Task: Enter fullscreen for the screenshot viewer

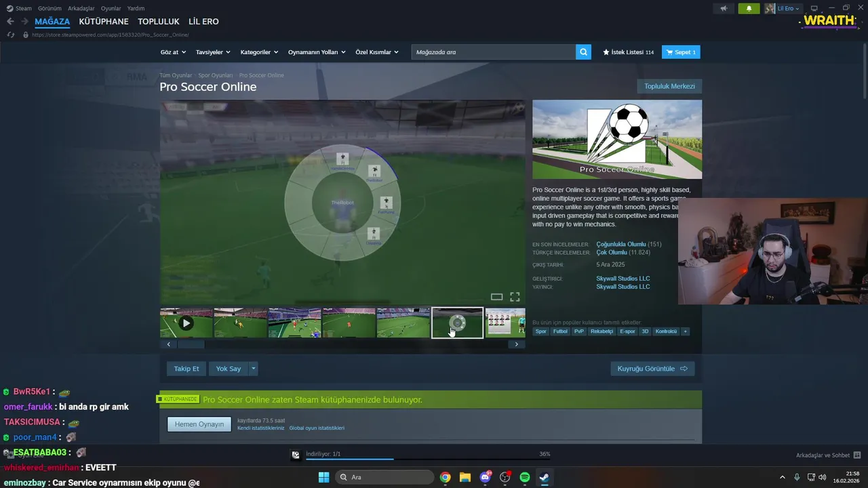Action: (x=515, y=297)
